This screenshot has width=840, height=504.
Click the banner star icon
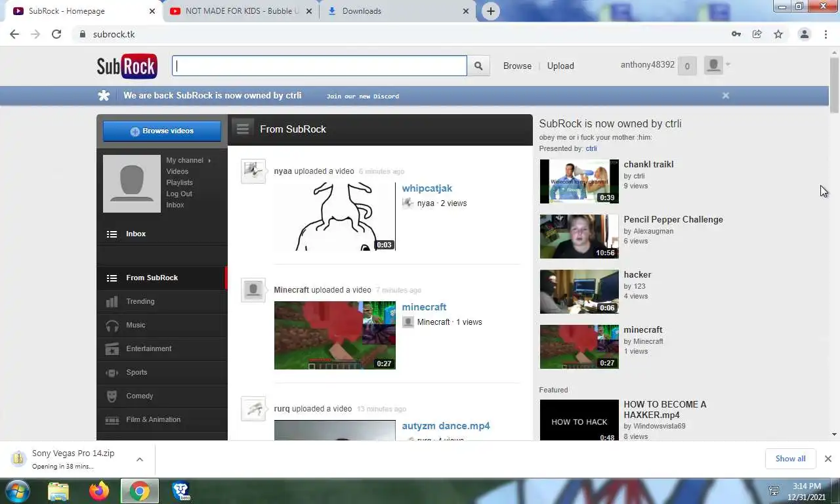[104, 96]
